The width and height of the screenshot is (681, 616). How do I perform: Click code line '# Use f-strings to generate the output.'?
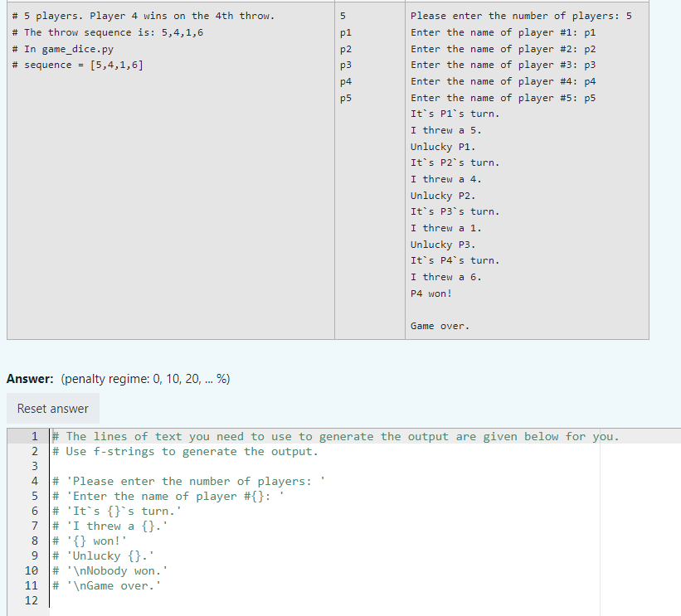tap(186, 452)
